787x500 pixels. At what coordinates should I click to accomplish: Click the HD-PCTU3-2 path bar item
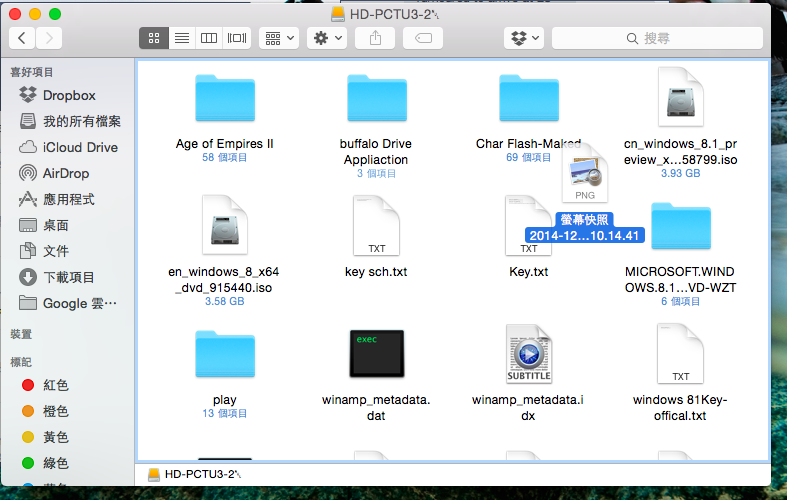pyautogui.click(x=195, y=474)
